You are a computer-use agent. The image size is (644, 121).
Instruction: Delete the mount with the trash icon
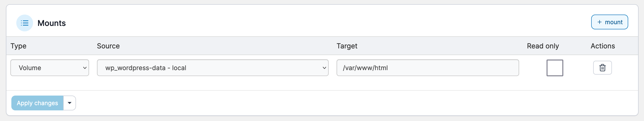[602, 68]
